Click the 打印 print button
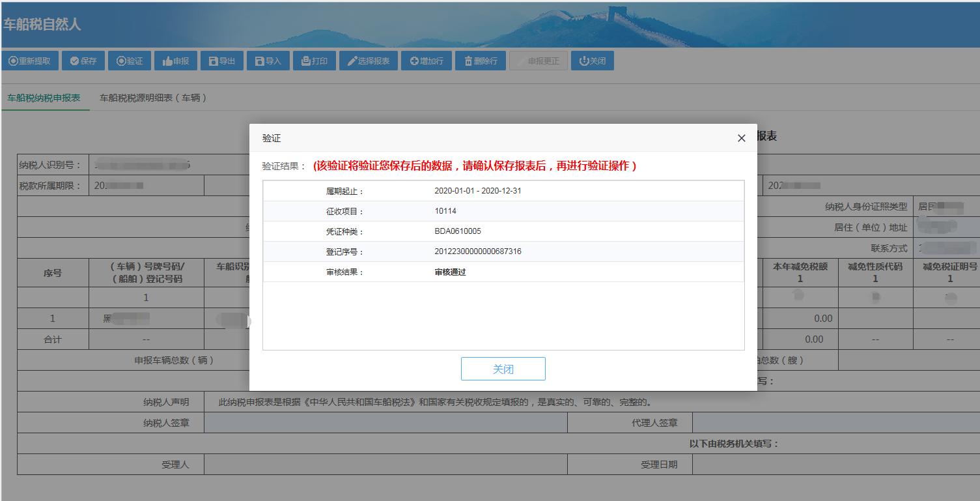The height and width of the screenshot is (501, 980). pos(314,61)
